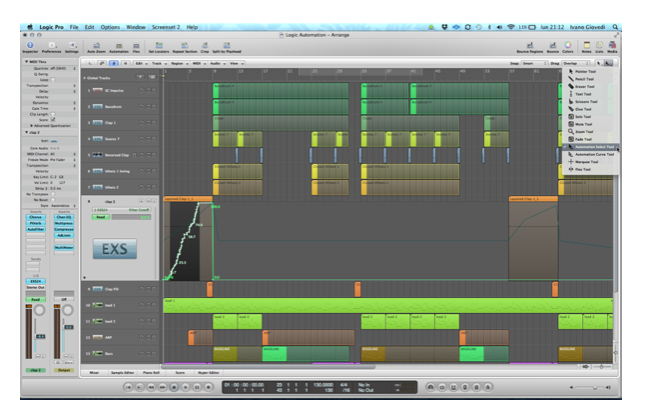Expand Advanced Quantization
The width and height of the screenshot is (653, 420).
pyautogui.click(x=31, y=126)
